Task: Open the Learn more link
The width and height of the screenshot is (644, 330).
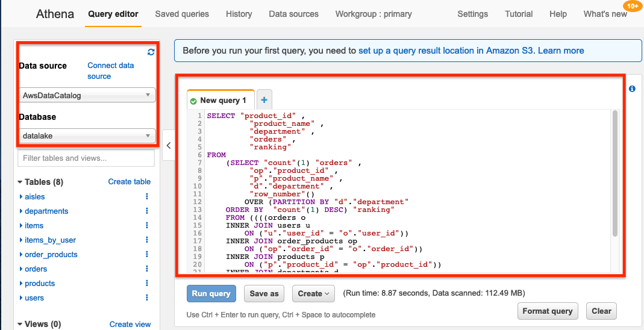Action: coord(561,51)
